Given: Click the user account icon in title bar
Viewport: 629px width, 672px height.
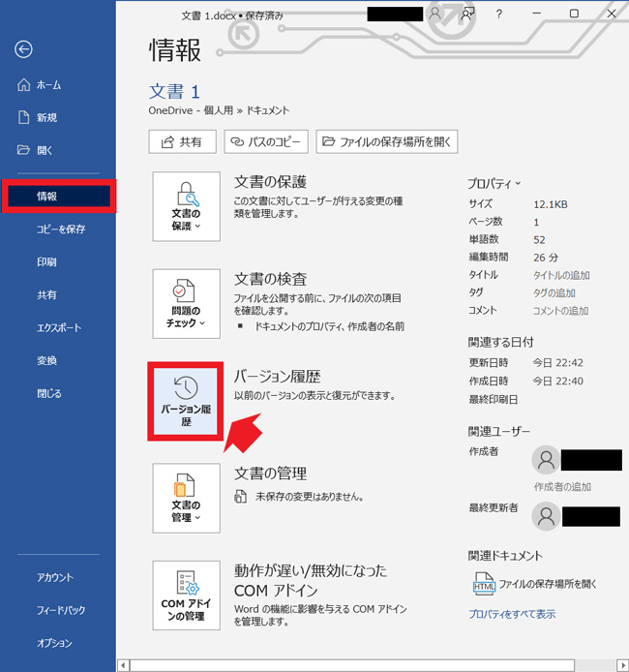Looking at the screenshot, I should coord(435,14).
